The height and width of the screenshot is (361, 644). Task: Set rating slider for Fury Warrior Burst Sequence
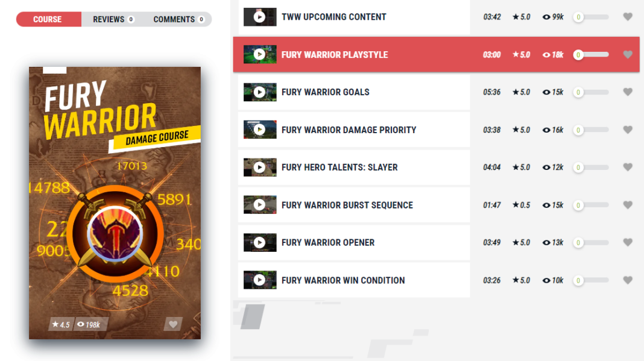pyautogui.click(x=591, y=205)
